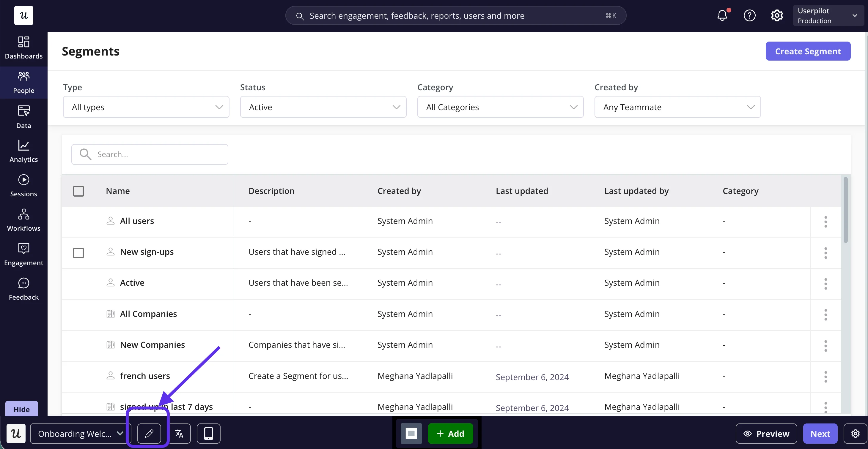Screen dimensions: 868x449
Task: Open Engagement in the sidebar
Action: (23, 255)
